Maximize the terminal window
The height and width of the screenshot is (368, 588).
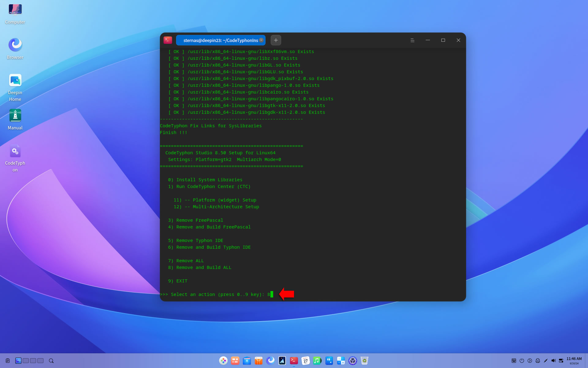[x=443, y=40]
